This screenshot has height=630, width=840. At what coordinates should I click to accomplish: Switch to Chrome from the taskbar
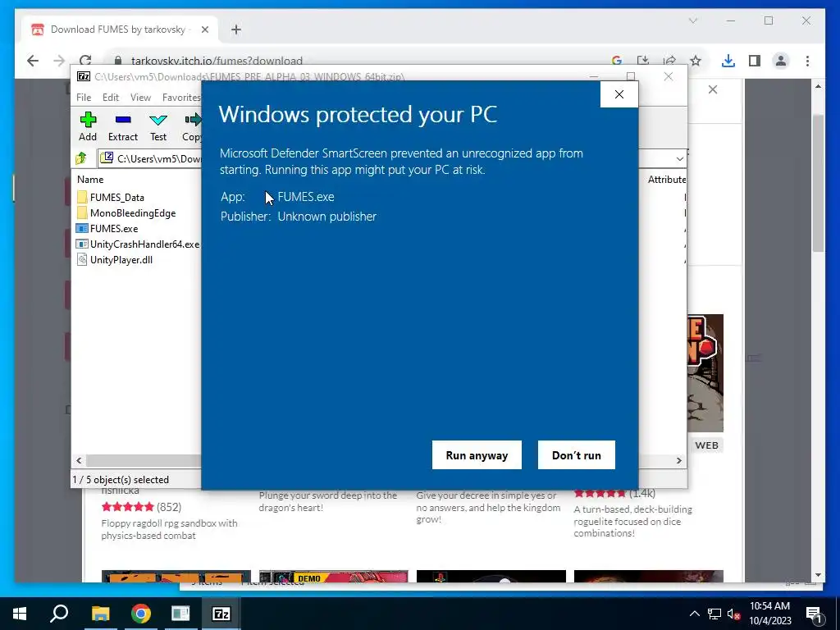tap(141, 614)
